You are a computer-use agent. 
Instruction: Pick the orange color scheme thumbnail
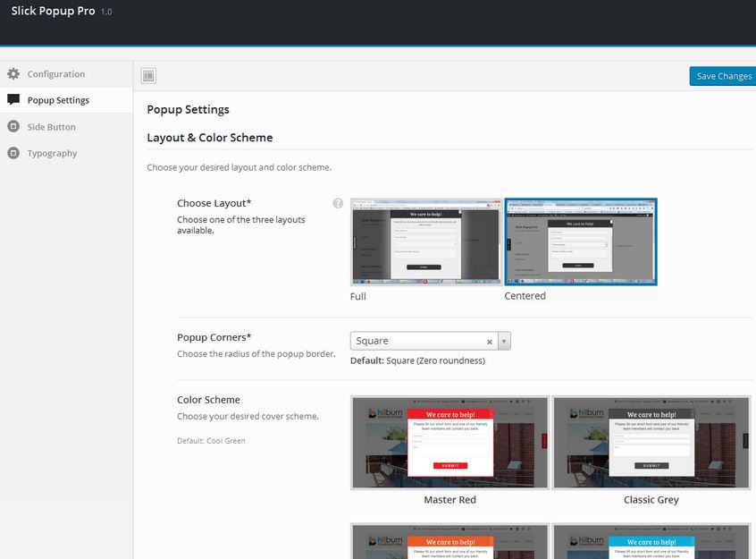coord(449,541)
